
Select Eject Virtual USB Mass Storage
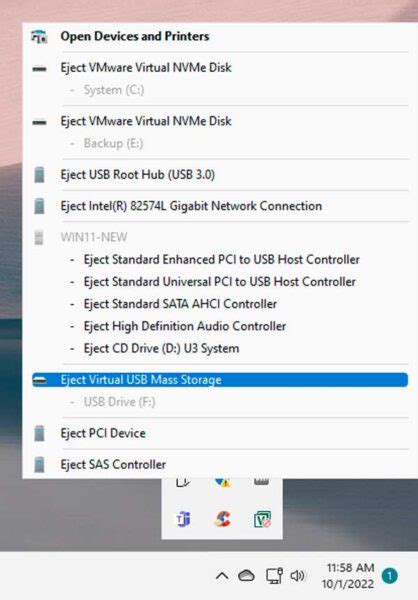tap(220, 380)
